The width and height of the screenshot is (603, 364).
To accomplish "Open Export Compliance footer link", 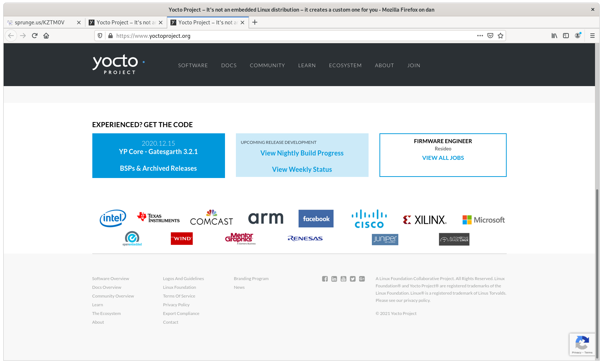I will click(x=181, y=314).
